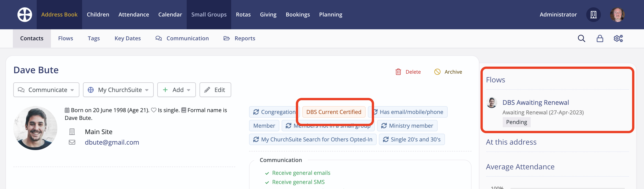Click the padlock icon
This screenshot has width=644, height=189.
pyautogui.click(x=600, y=38)
